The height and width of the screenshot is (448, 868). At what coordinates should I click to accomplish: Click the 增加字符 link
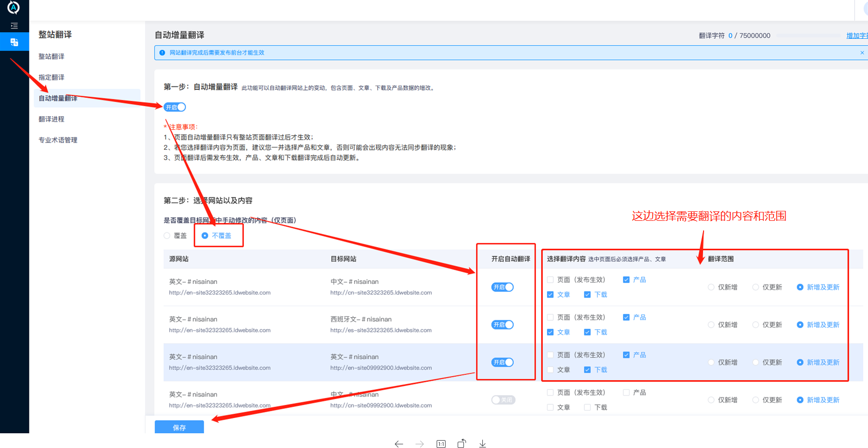click(x=856, y=36)
